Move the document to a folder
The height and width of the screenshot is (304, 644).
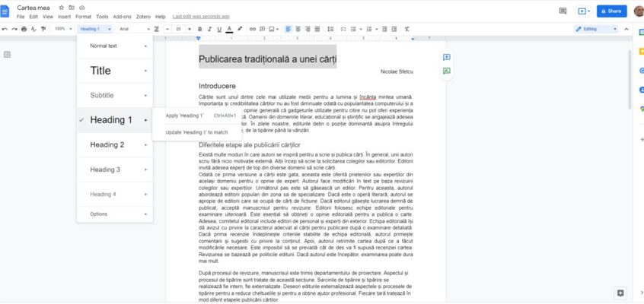[x=72, y=8]
